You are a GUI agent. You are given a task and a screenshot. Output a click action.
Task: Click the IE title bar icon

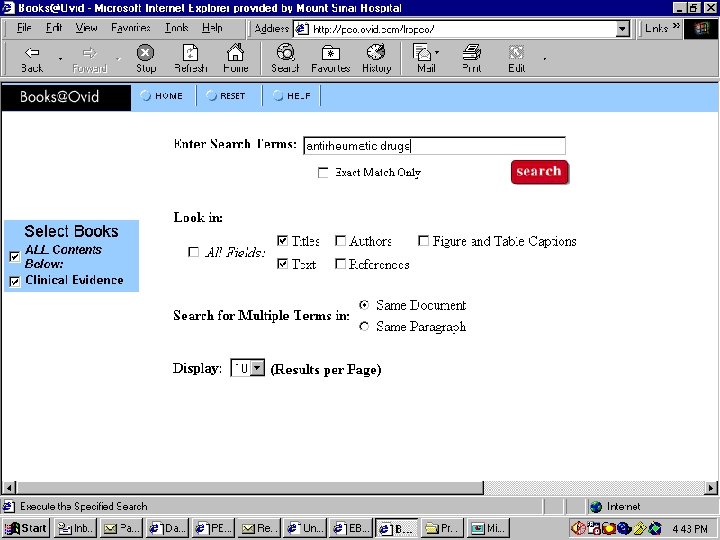[8, 8]
